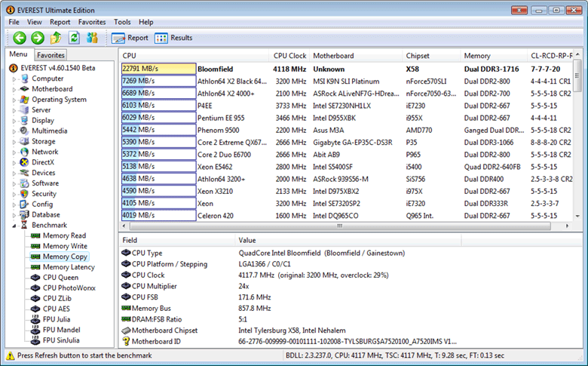
Task: Select FPU Mandel benchmark
Action: (x=62, y=330)
